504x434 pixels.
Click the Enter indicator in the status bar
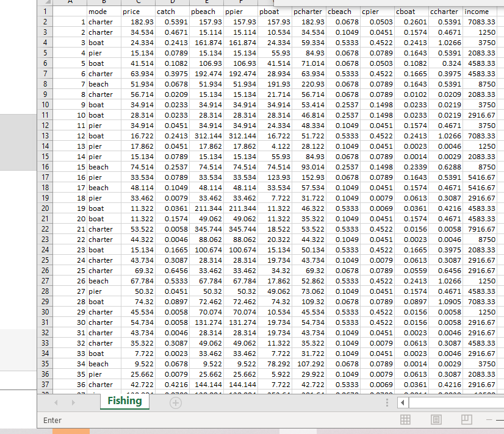(52, 420)
